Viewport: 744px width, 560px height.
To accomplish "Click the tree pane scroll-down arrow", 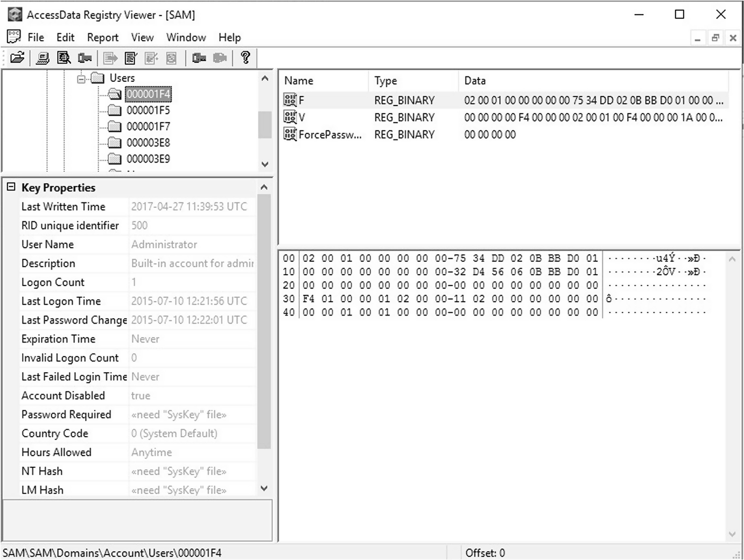I will 264,164.
